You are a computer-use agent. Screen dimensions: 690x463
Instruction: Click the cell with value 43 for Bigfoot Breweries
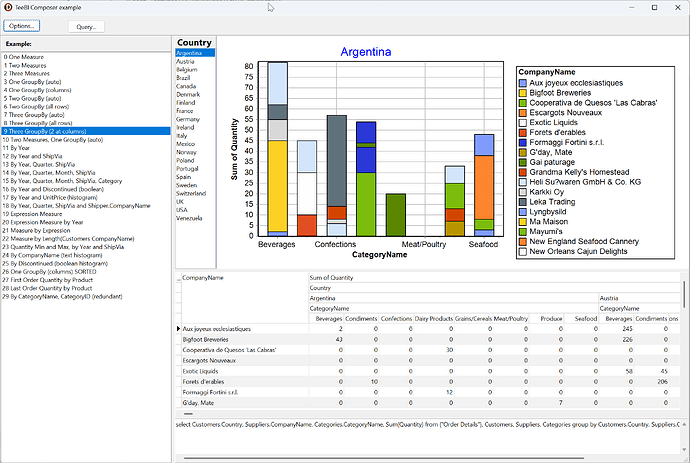[x=326, y=340]
